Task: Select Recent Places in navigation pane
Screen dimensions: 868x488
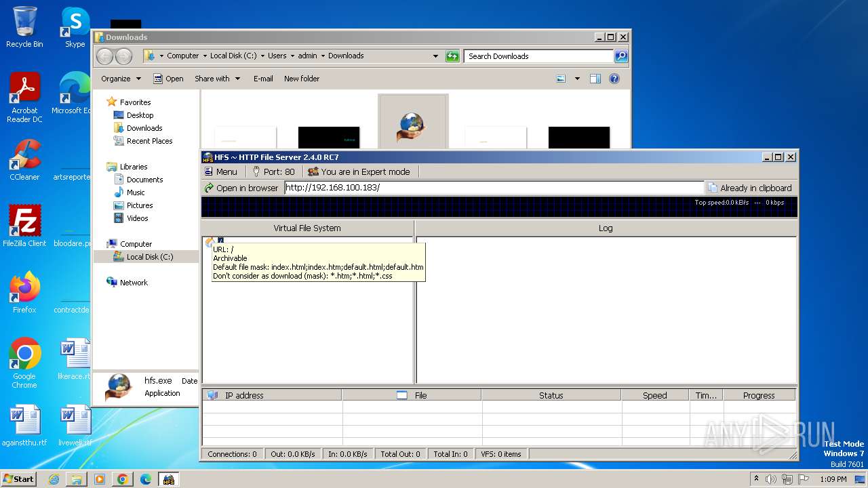Action: pyautogui.click(x=149, y=141)
